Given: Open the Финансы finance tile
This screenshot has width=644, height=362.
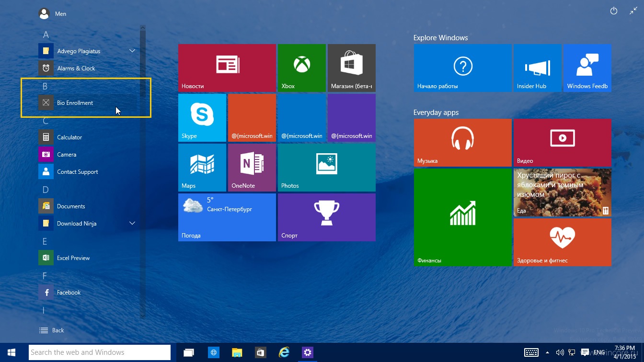Looking at the screenshot, I should click(463, 217).
